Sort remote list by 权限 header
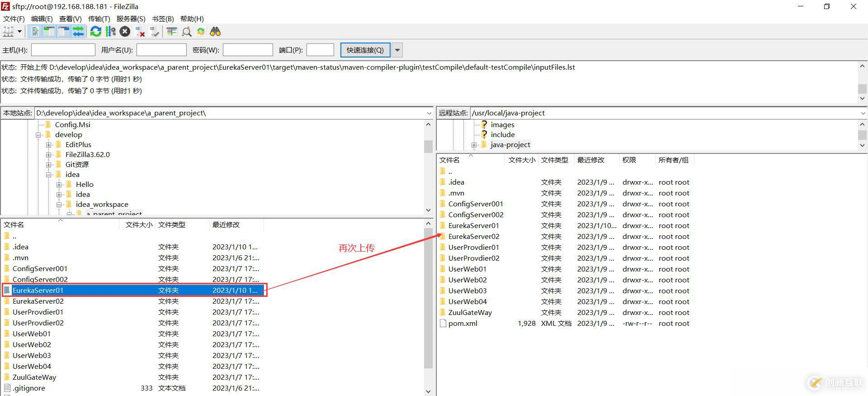The image size is (868, 396). tap(637, 160)
